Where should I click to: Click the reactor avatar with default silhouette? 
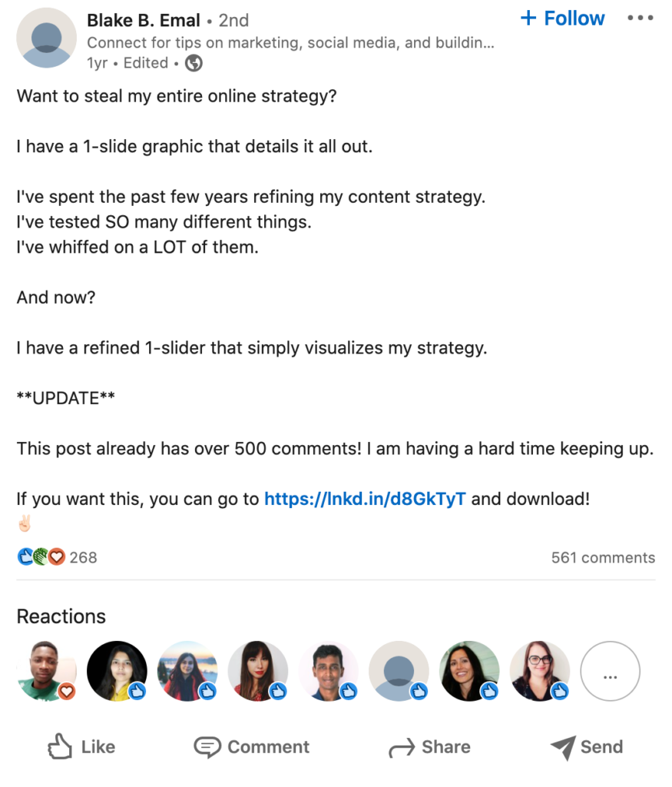coord(399,671)
